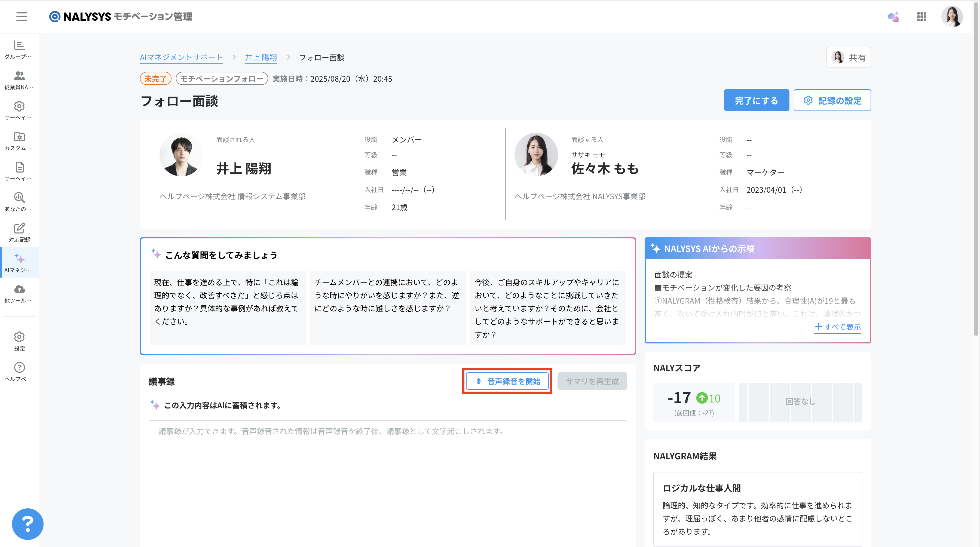Image resolution: width=980 pixels, height=547 pixels.
Task: Open the apps grid launcher
Action: pos(921,16)
